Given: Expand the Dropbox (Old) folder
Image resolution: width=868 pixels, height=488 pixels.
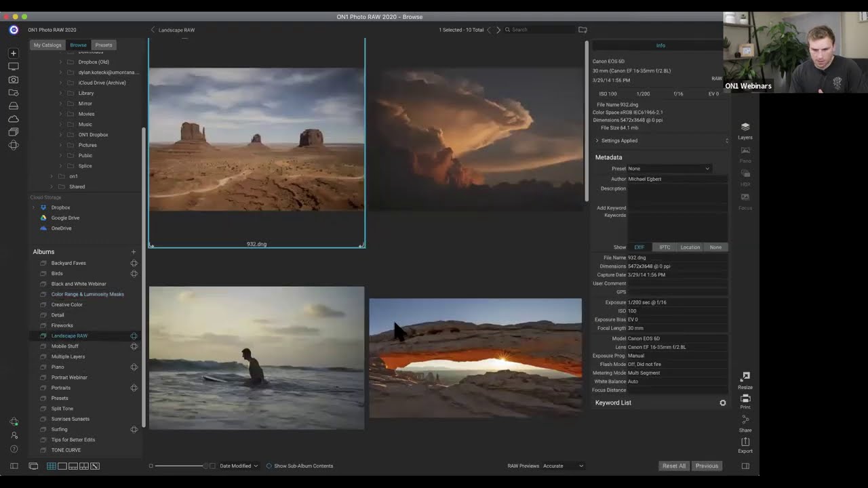Looking at the screenshot, I should [60, 62].
